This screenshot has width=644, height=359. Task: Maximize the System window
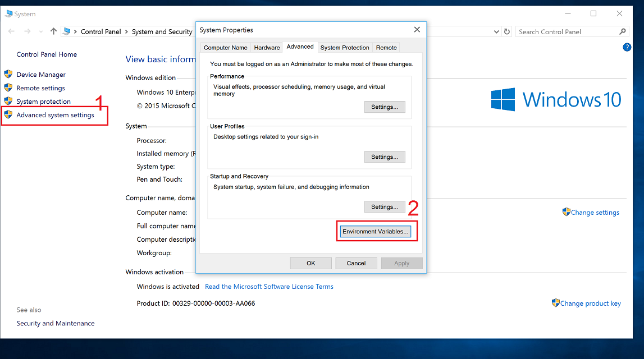(x=593, y=13)
